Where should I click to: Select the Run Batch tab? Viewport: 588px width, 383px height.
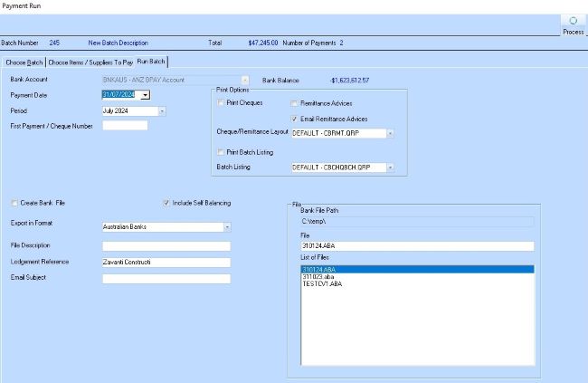152,62
